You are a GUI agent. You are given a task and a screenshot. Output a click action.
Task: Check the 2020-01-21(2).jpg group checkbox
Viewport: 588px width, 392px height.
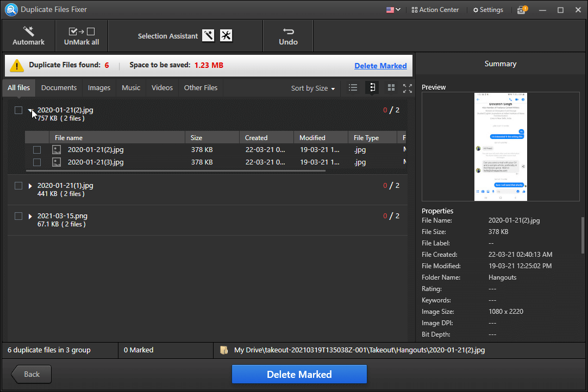coord(18,110)
